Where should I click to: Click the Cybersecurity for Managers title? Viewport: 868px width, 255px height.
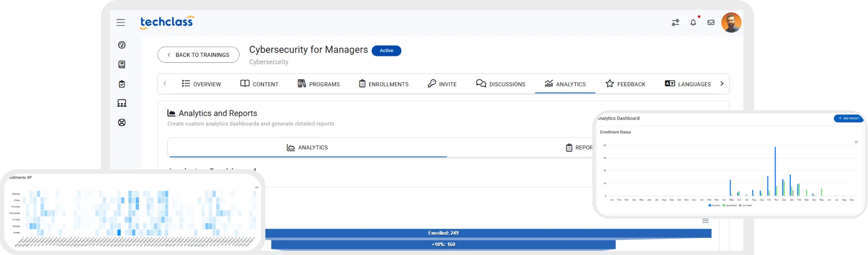click(x=309, y=50)
